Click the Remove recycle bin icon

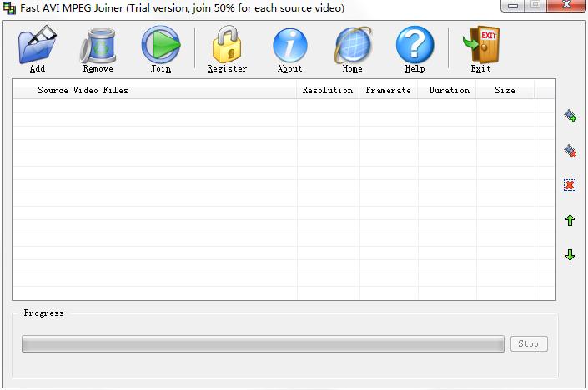(98, 45)
